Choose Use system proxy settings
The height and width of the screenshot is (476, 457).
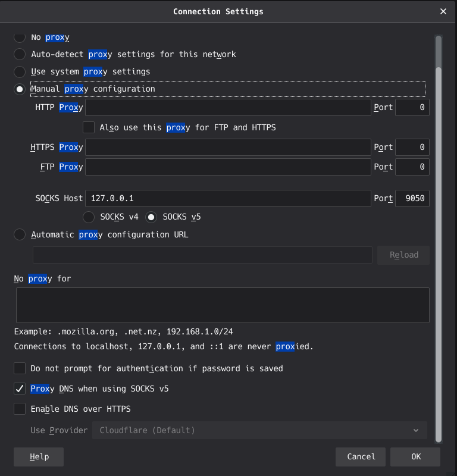(x=20, y=71)
